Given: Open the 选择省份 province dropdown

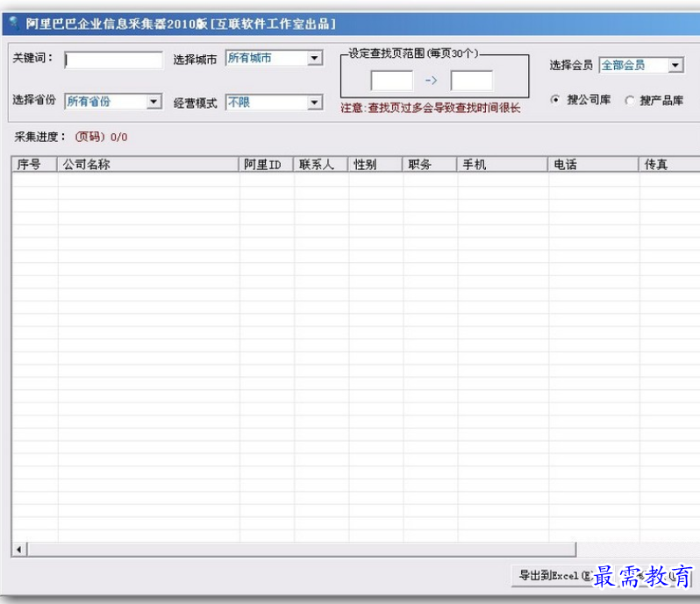Looking at the screenshot, I should pyautogui.click(x=113, y=102).
